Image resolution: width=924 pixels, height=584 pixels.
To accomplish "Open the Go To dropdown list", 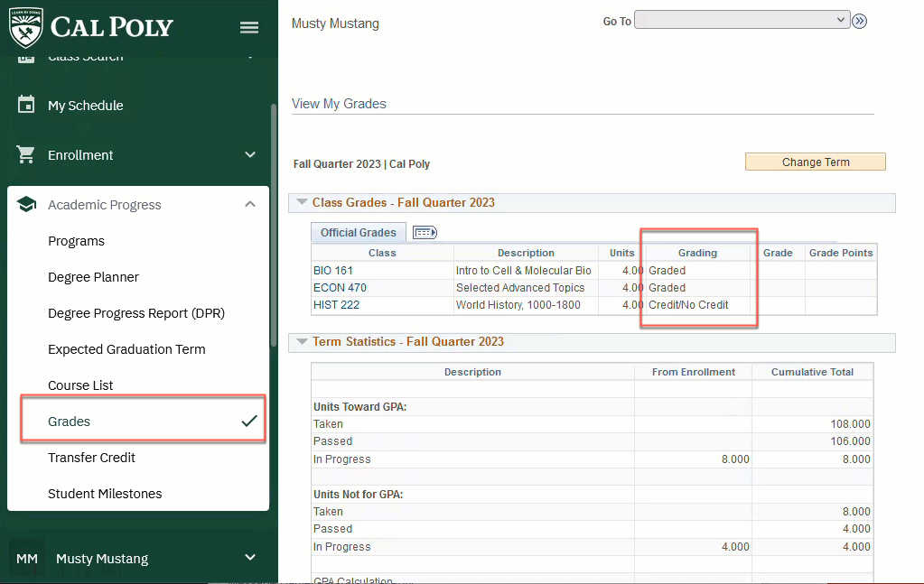I will (x=742, y=20).
